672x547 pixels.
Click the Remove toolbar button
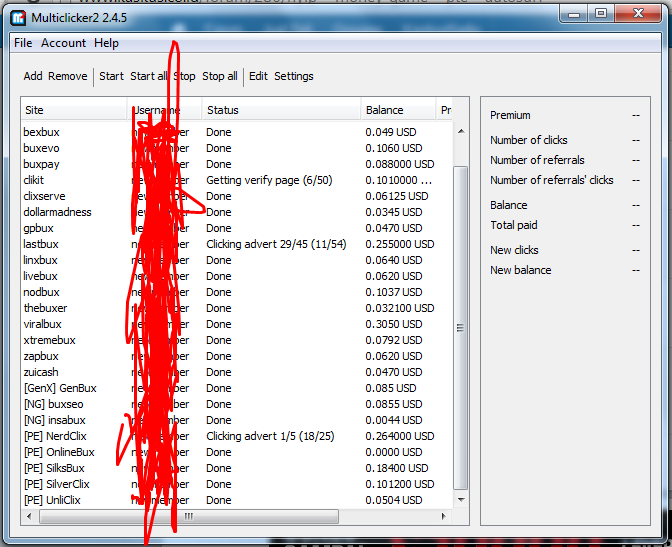tap(68, 76)
